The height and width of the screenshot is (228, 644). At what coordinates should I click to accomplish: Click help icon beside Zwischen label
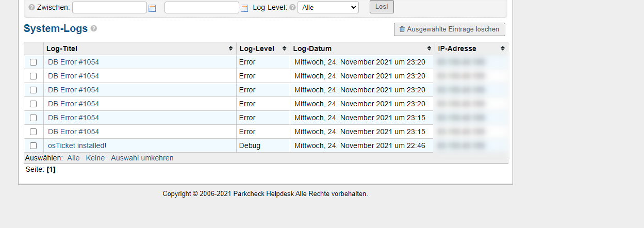click(32, 8)
